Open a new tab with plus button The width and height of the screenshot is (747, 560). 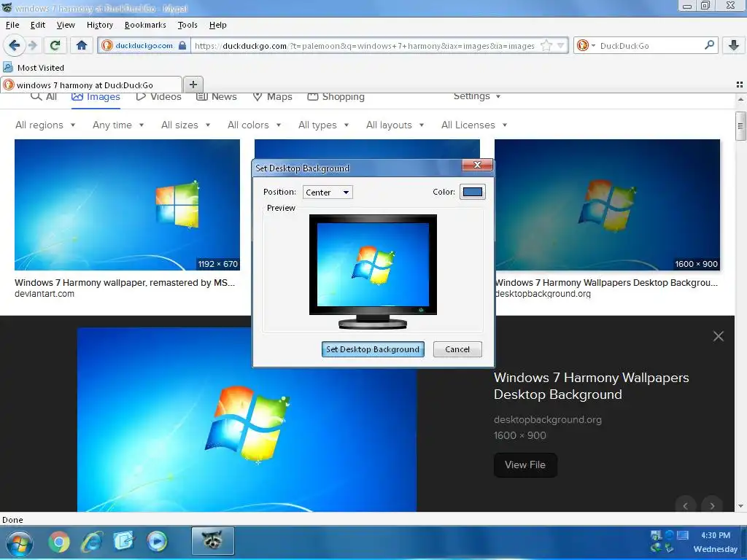point(193,85)
